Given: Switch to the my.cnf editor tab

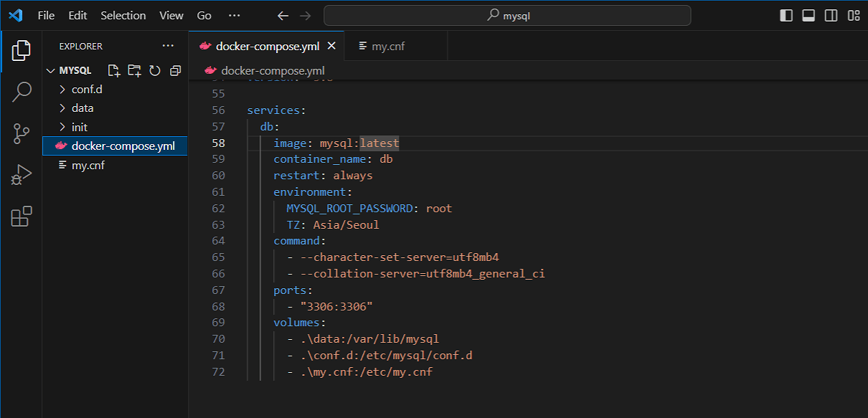Looking at the screenshot, I should click(388, 47).
